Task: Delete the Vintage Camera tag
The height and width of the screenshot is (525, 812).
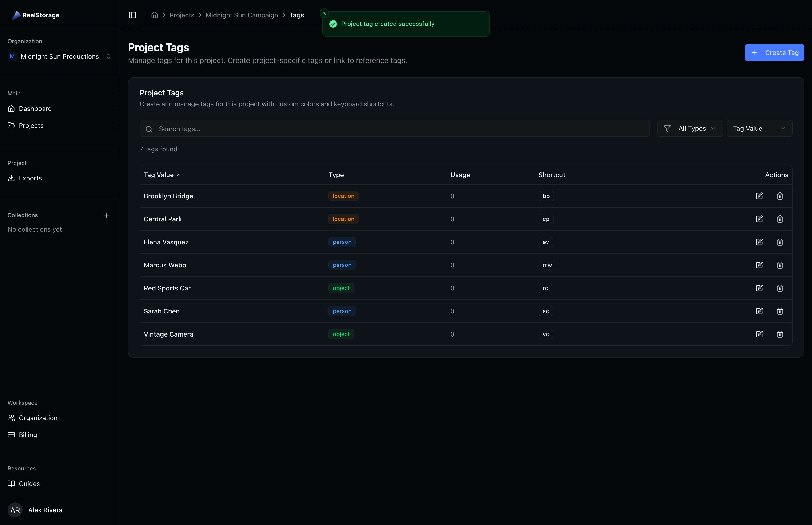Action: [x=780, y=334]
